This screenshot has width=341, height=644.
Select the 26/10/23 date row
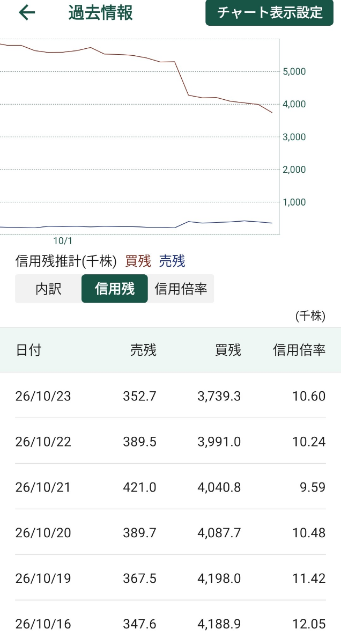click(x=171, y=396)
